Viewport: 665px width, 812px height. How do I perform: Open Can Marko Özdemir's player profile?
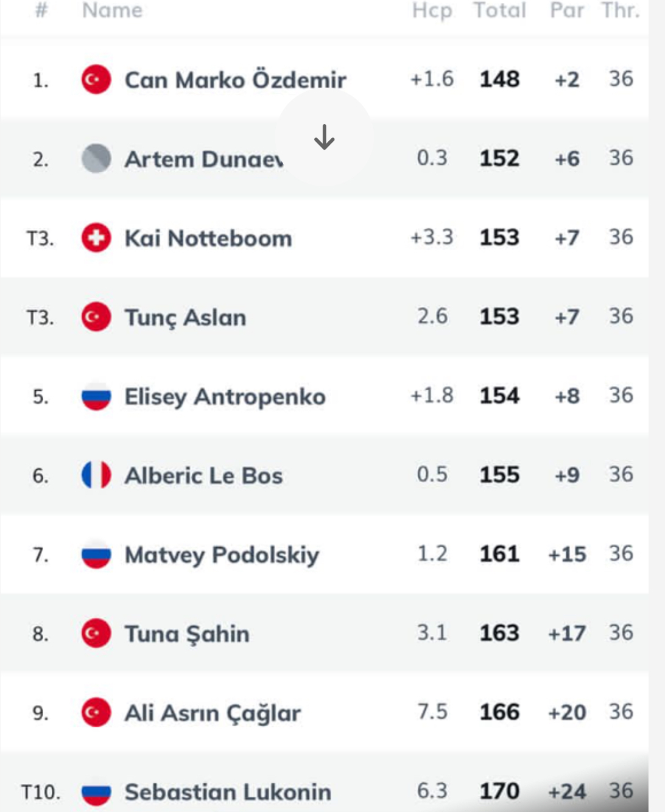pyautogui.click(x=235, y=80)
